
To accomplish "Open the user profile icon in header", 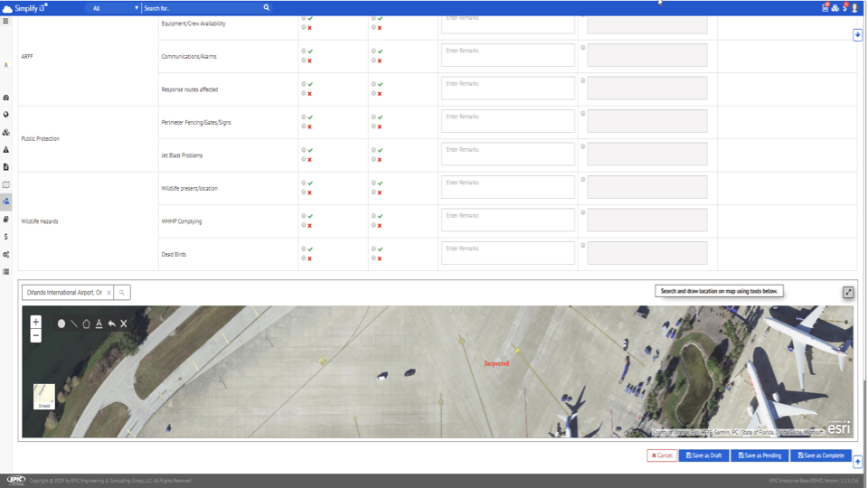I will point(854,8).
